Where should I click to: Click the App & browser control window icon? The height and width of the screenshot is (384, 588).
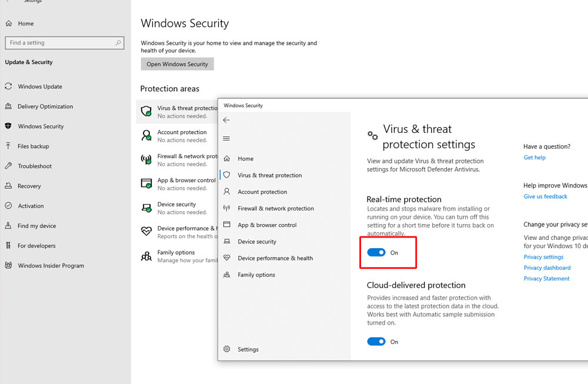click(227, 225)
